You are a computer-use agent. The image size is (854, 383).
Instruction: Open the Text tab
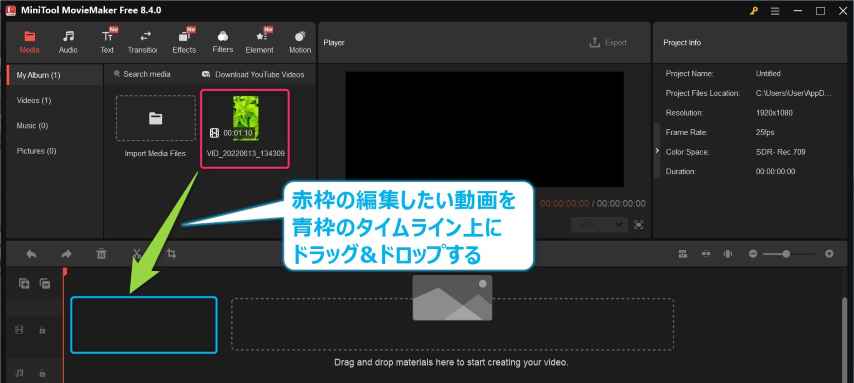(107, 42)
